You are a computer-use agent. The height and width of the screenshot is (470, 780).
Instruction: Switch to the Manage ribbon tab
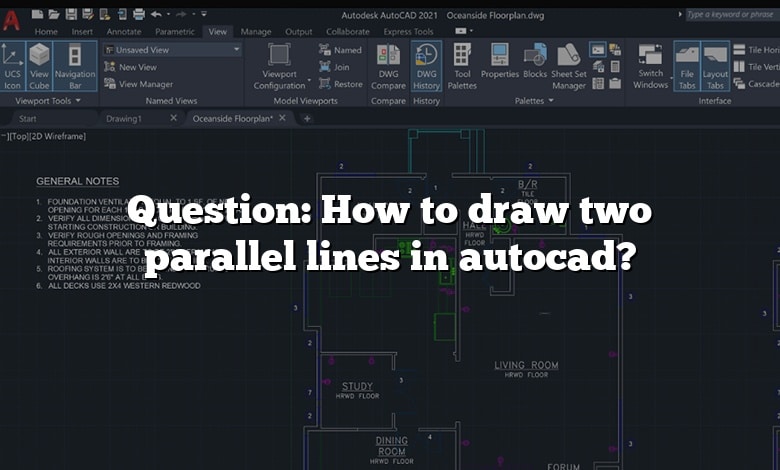256,32
